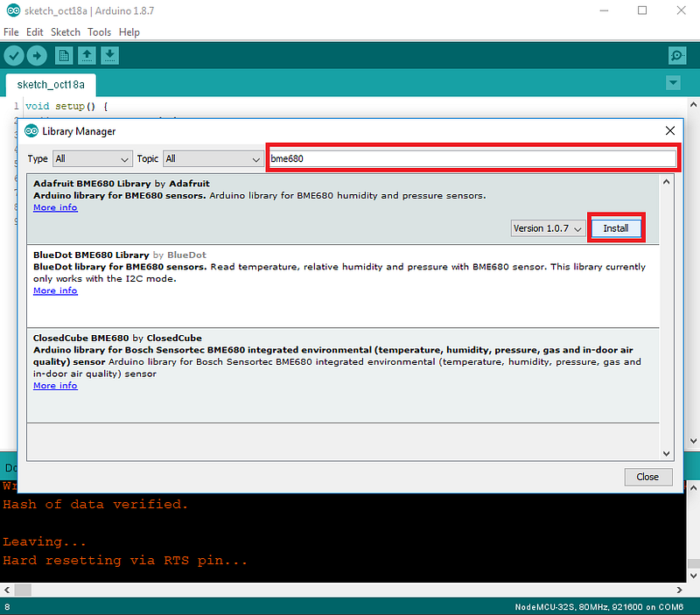Click the 'void setup() {' code line
Viewport: 700px width, 615px height.
66,106
